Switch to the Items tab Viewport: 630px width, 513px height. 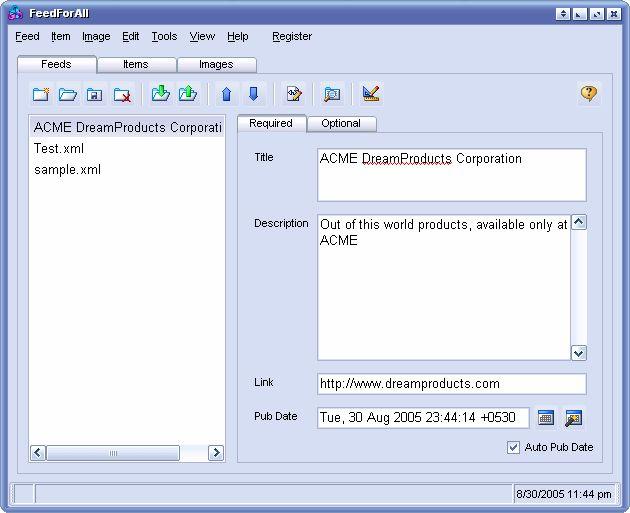click(x=136, y=64)
